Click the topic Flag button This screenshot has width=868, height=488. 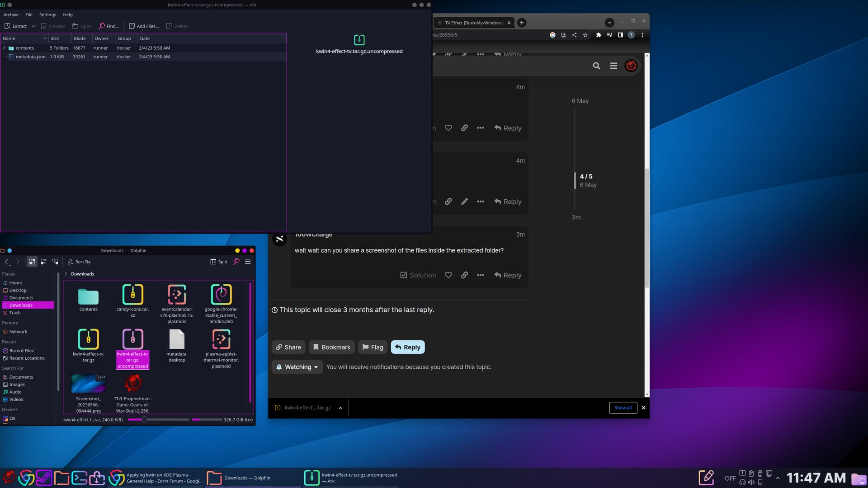point(373,347)
